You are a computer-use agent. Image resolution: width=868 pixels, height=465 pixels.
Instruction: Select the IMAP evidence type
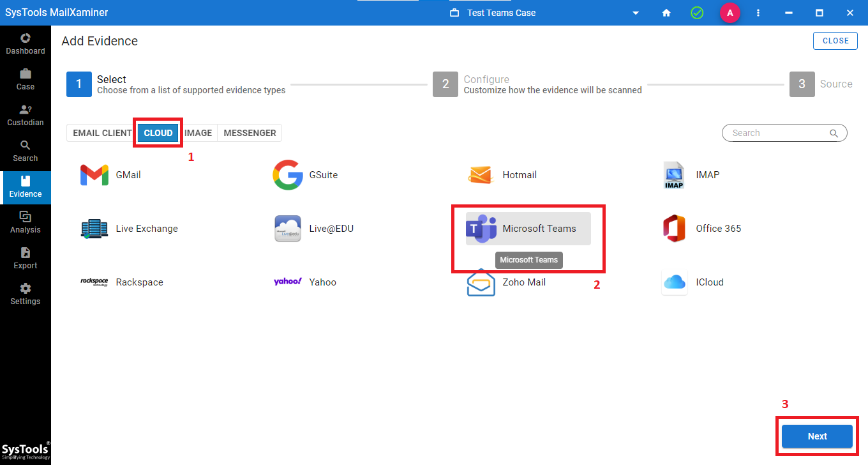point(691,175)
